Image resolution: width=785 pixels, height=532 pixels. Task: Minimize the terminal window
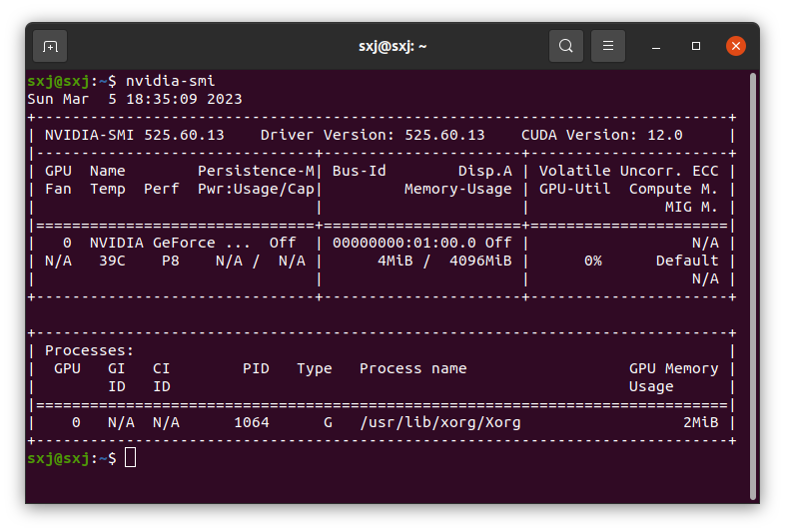point(656,46)
